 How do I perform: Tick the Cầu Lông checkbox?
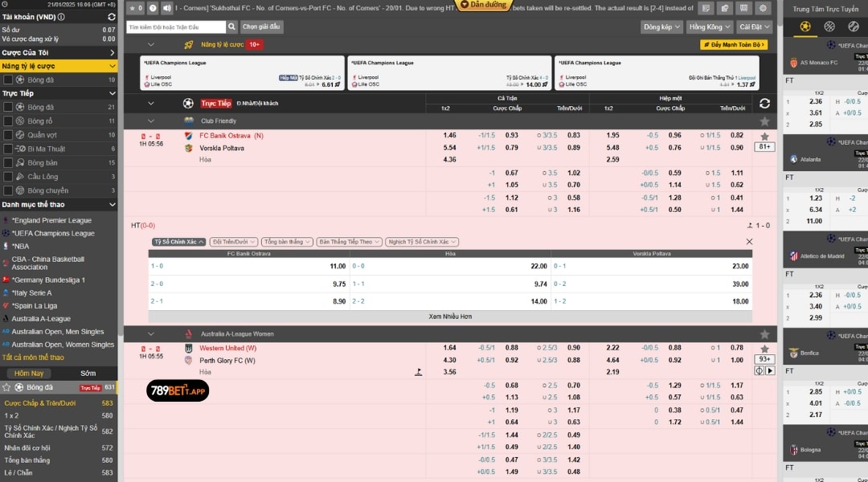coord(8,177)
